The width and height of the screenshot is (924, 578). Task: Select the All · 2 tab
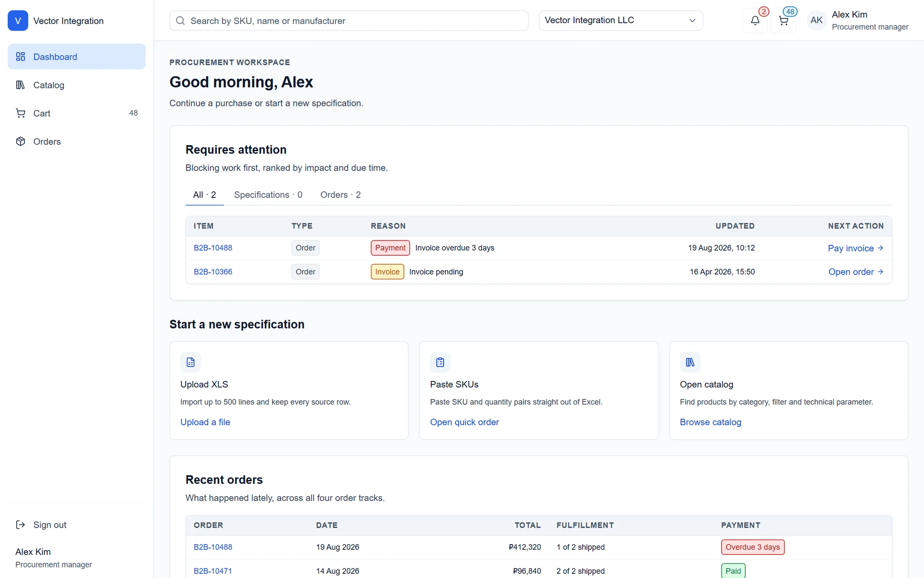tap(205, 195)
